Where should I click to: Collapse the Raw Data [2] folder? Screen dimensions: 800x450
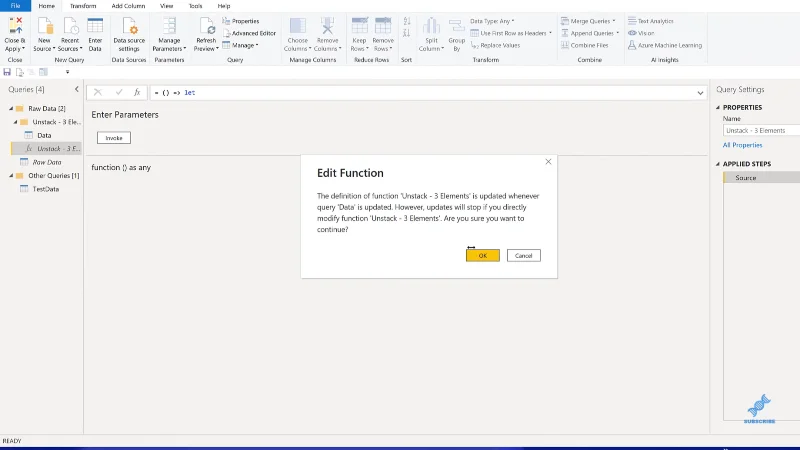coord(11,108)
